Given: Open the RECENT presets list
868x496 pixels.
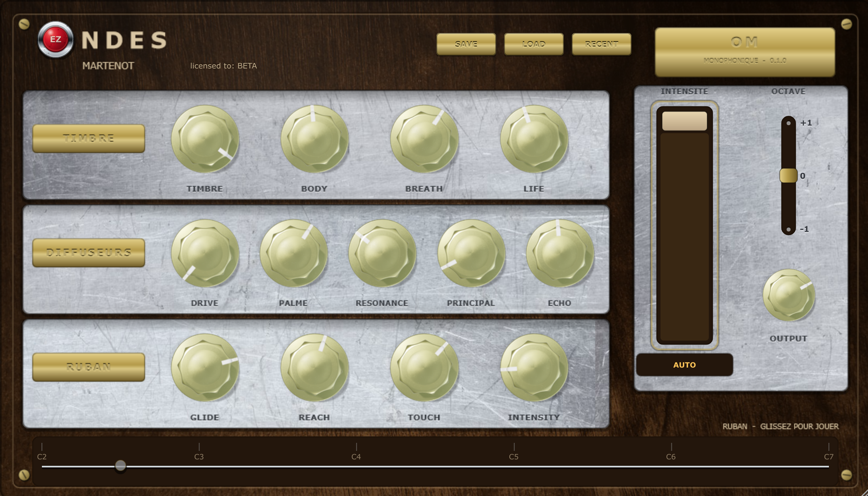Looking at the screenshot, I should 602,44.
